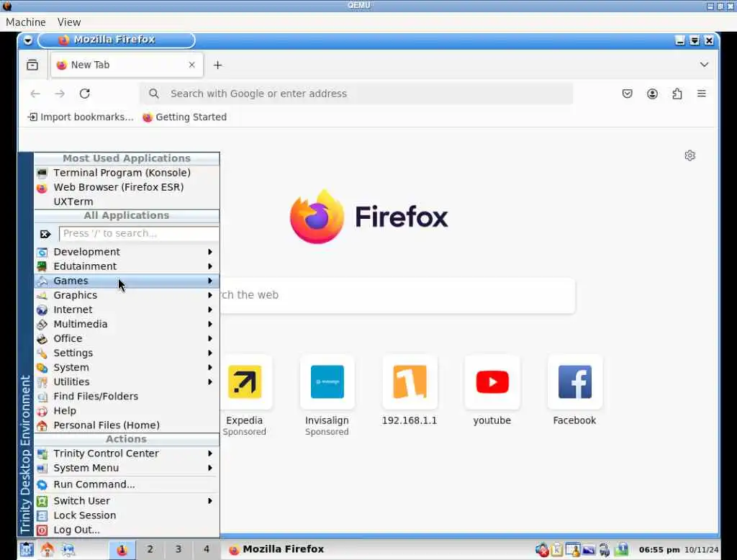Click the headphones audio tray icon

click(604, 549)
